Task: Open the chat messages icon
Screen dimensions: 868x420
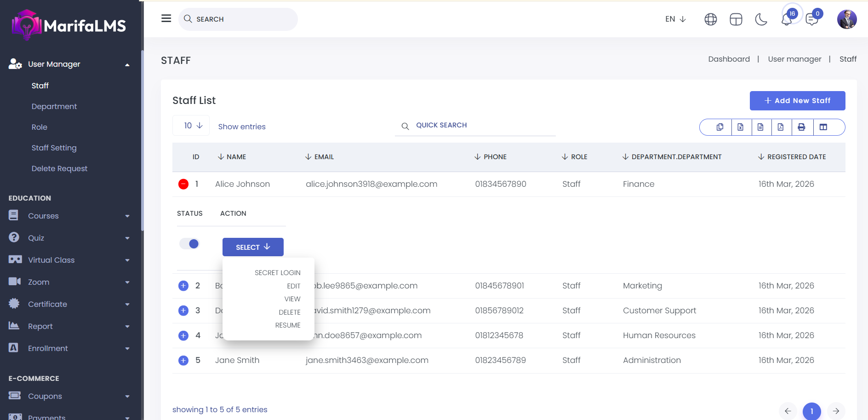Action: [812, 20]
